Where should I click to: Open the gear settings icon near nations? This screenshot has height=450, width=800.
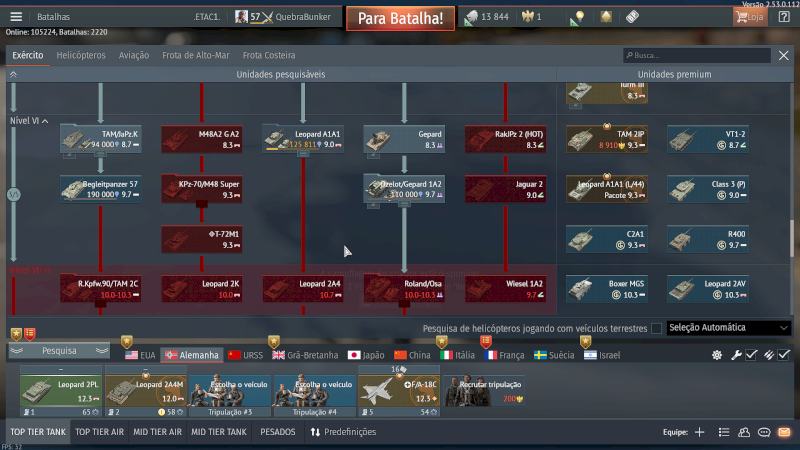pos(717,355)
